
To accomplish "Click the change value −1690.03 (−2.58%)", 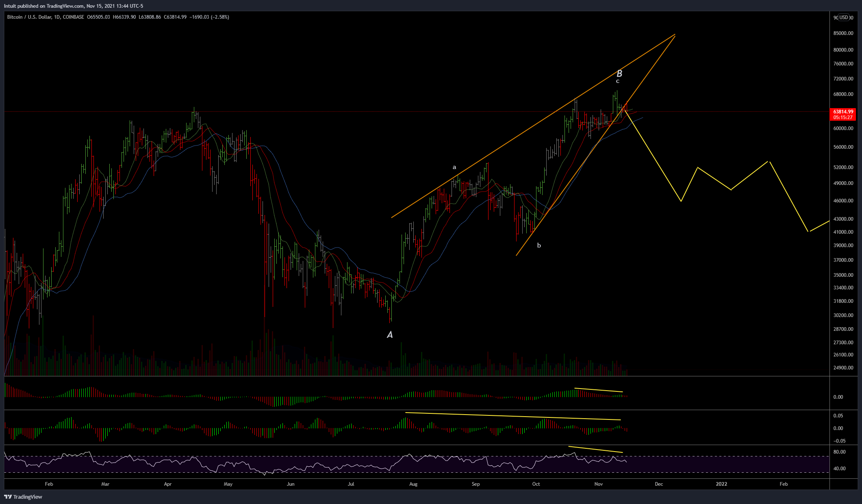I will 209,17.
